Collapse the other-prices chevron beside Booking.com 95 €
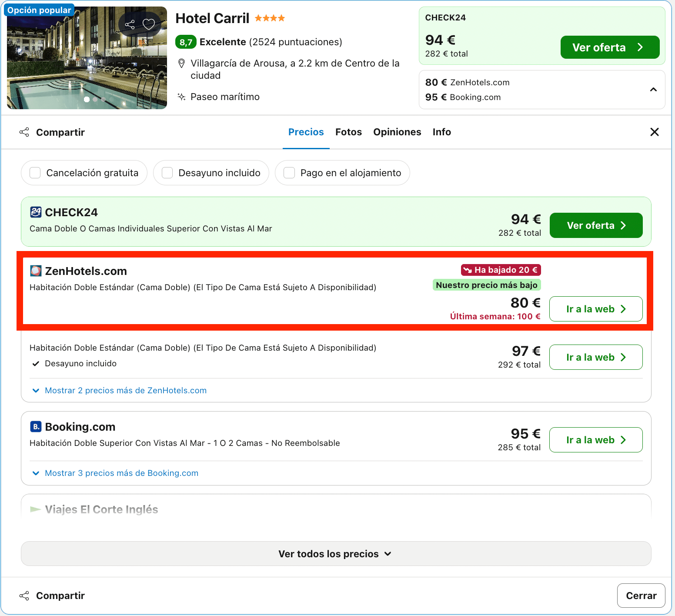This screenshot has width=675, height=616. click(x=653, y=90)
